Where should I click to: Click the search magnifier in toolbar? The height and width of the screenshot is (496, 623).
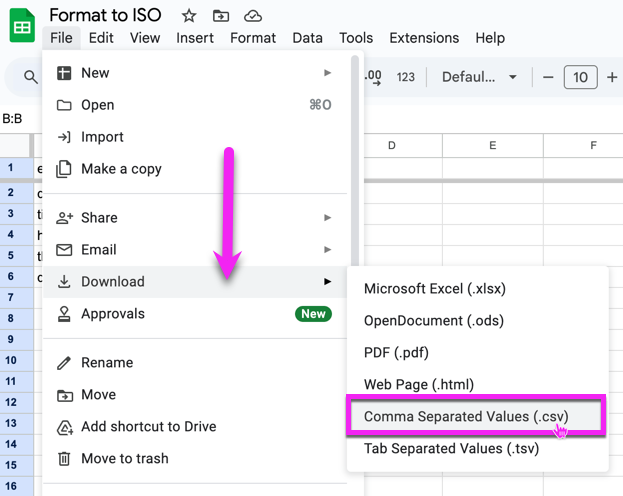click(x=31, y=77)
